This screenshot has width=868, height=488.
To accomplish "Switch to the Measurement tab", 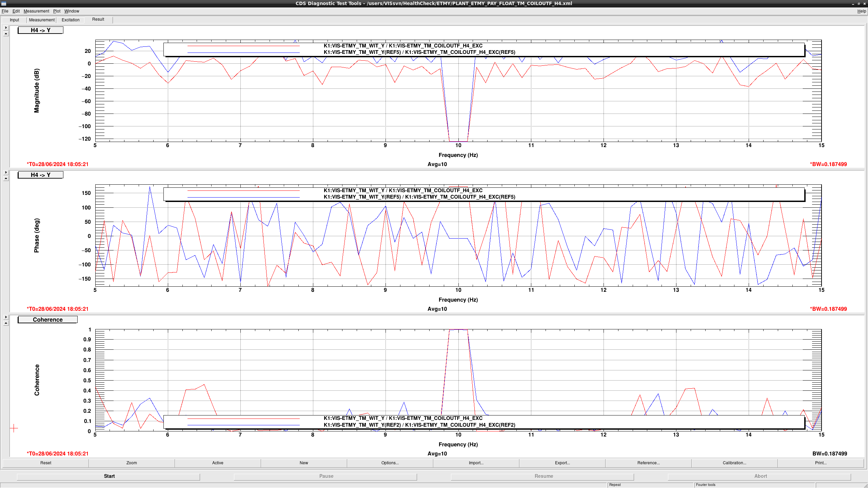I will coord(42,20).
